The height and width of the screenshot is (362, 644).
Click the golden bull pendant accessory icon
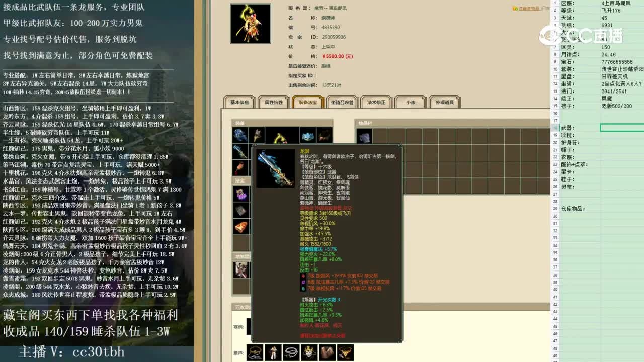[346, 352]
